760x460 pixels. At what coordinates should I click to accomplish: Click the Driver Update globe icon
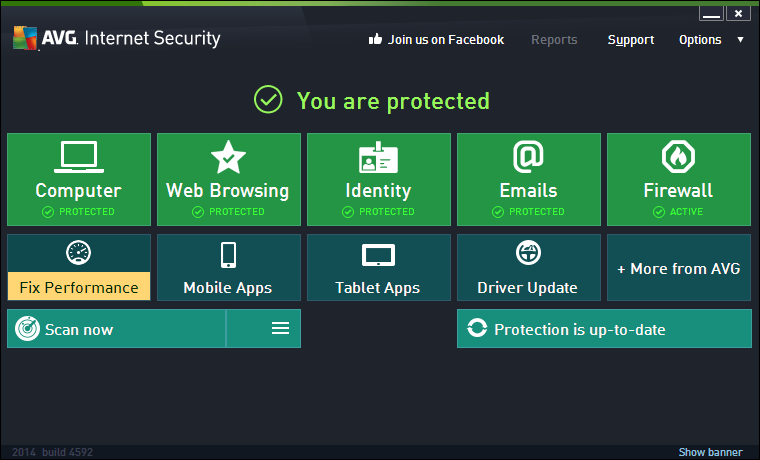pos(528,253)
